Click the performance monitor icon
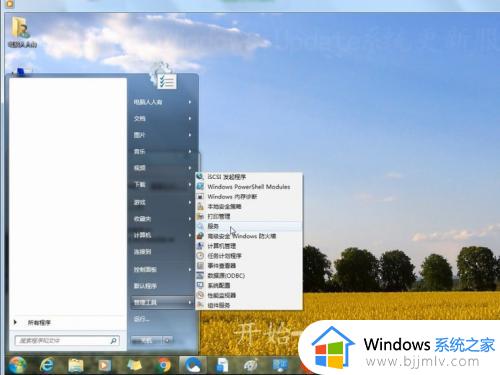Screen dimensions: 500x375 coord(200,295)
